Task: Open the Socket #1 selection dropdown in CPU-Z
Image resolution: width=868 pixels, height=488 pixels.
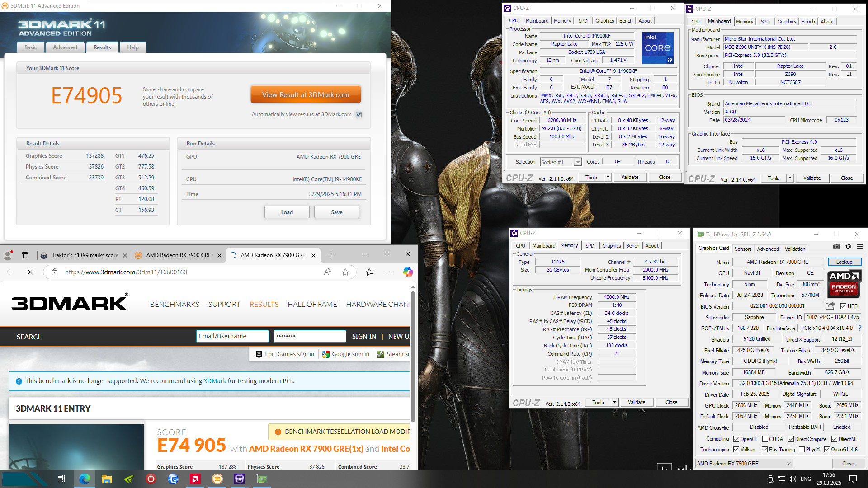Action: coord(561,162)
